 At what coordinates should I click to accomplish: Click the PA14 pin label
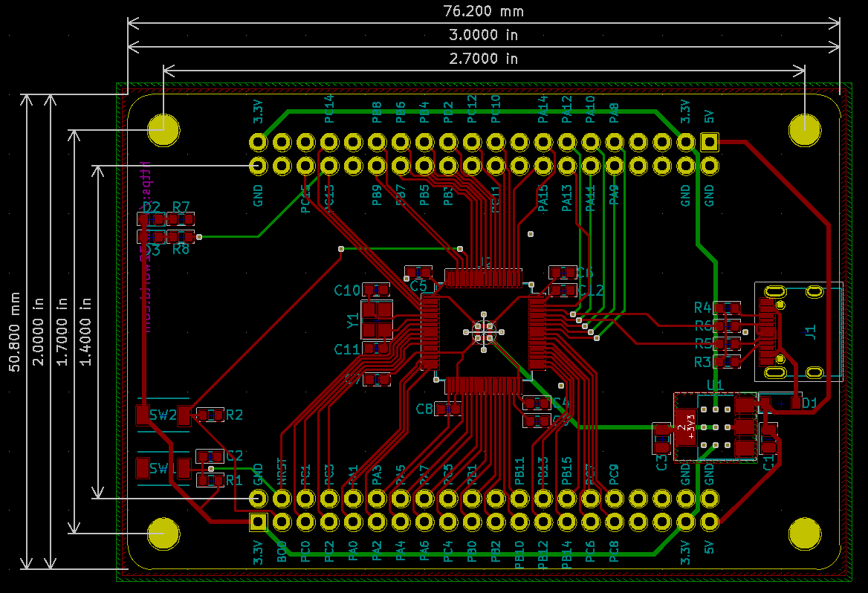tap(543, 109)
